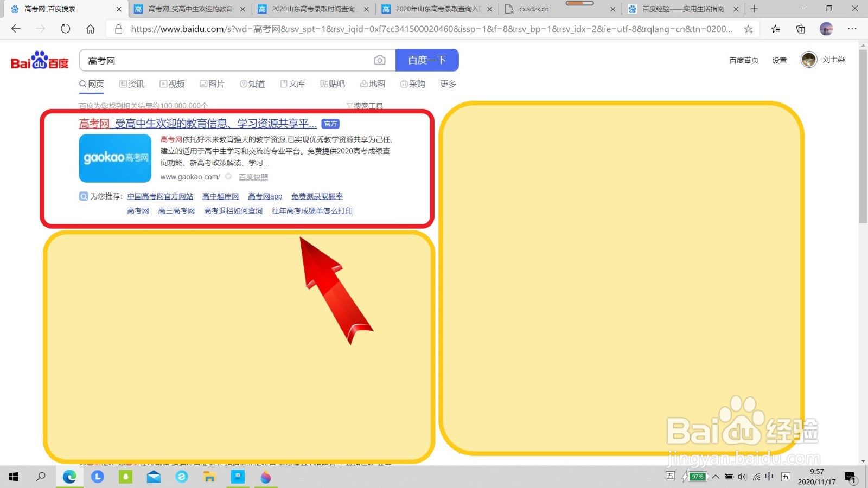Open File Explorer from the taskbar

[x=209, y=477]
